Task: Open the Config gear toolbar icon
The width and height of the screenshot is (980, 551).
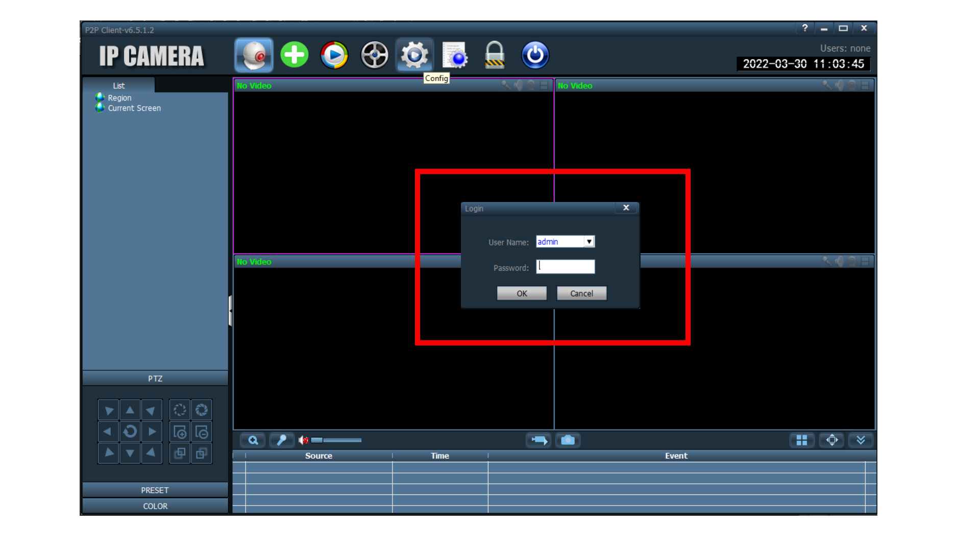Action: [414, 55]
